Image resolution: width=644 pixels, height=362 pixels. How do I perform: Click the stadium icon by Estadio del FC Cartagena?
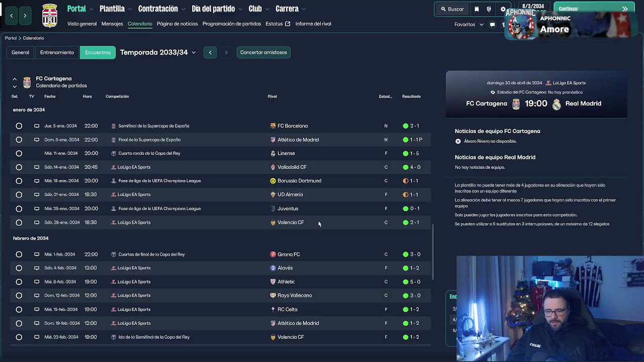click(x=493, y=92)
